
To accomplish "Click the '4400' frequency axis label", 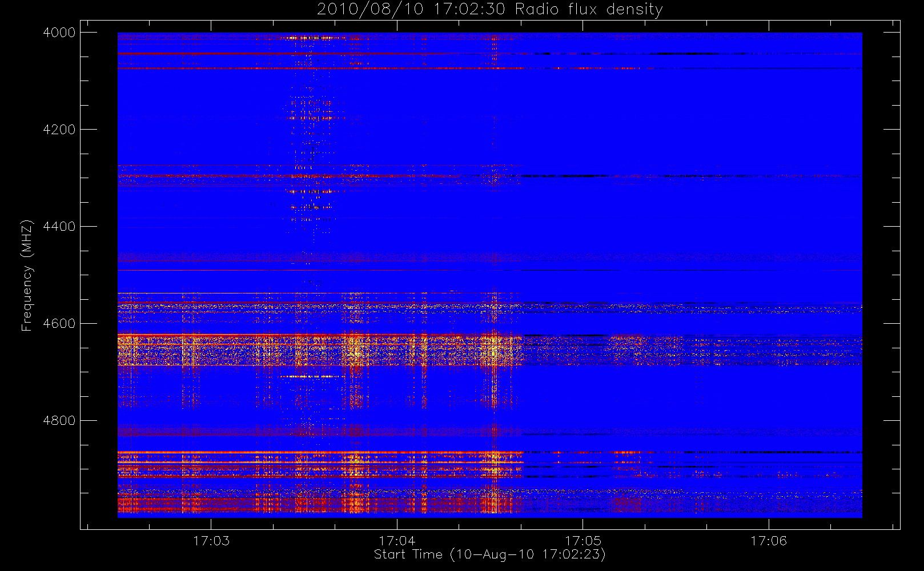I will click(x=59, y=227).
